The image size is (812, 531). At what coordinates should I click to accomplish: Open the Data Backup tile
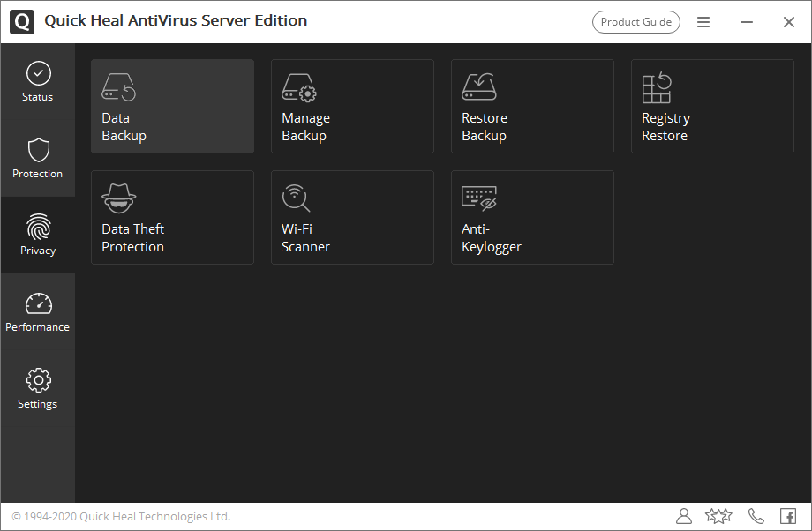[172, 106]
